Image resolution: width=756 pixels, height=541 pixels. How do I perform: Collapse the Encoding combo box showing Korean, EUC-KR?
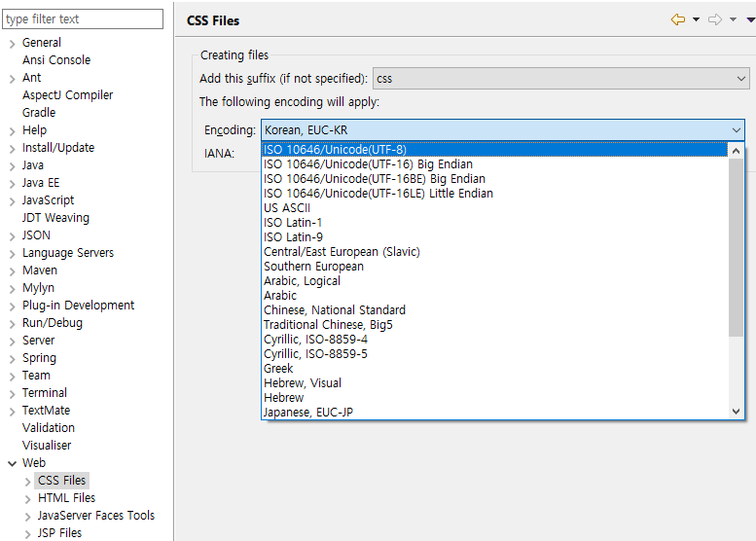(x=503, y=129)
